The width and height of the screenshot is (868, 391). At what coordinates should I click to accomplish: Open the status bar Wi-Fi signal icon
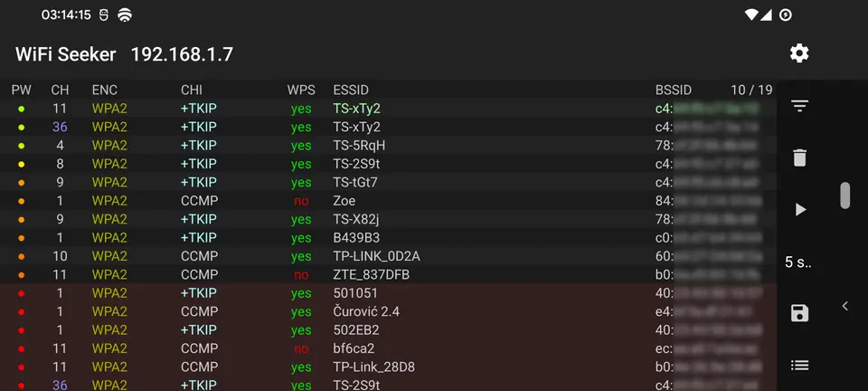click(x=750, y=15)
